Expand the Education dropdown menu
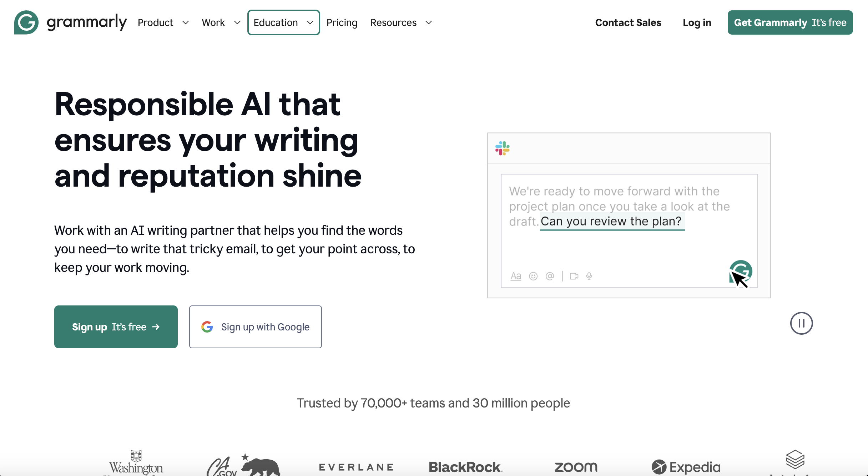Image resolution: width=868 pixels, height=476 pixels. pyautogui.click(x=283, y=22)
